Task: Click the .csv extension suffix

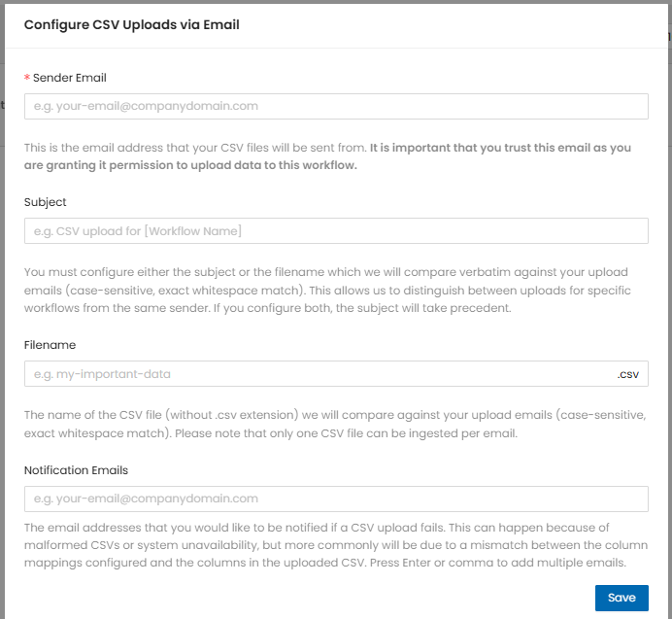Action: (628, 374)
